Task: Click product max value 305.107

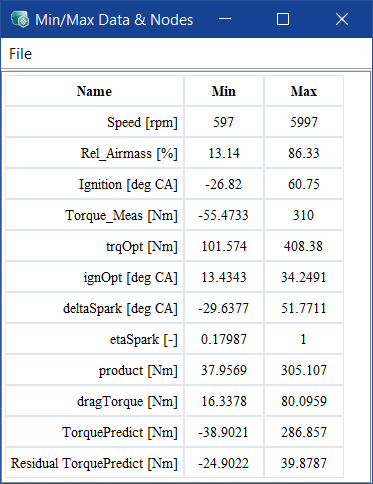Action: (x=304, y=370)
